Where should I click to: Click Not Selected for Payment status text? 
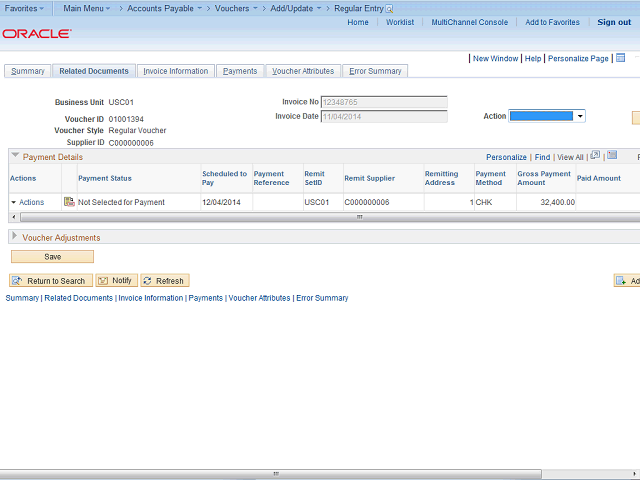point(121,202)
